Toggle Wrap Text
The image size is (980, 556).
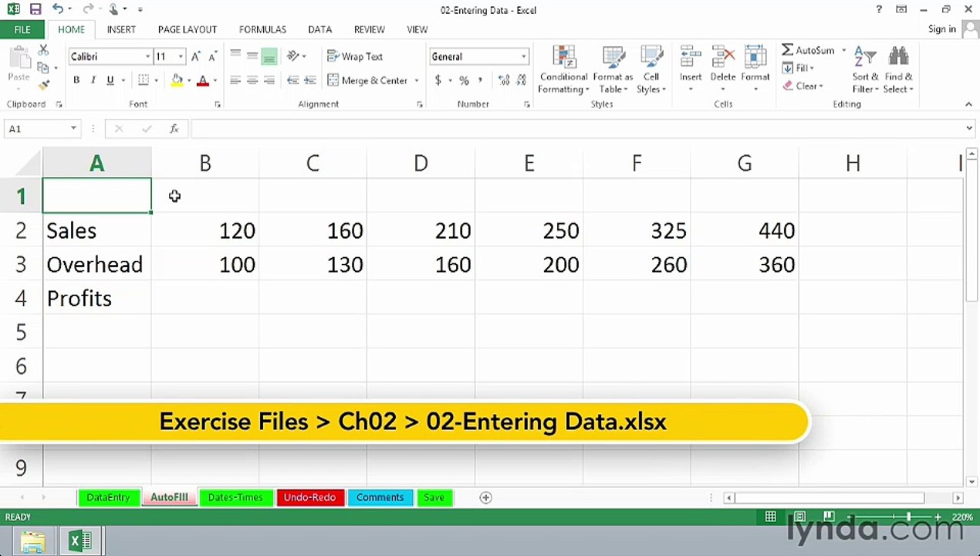point(355,56)
